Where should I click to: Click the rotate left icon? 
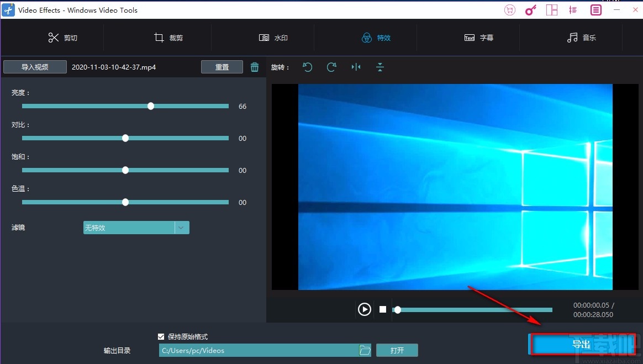point(308,67)
